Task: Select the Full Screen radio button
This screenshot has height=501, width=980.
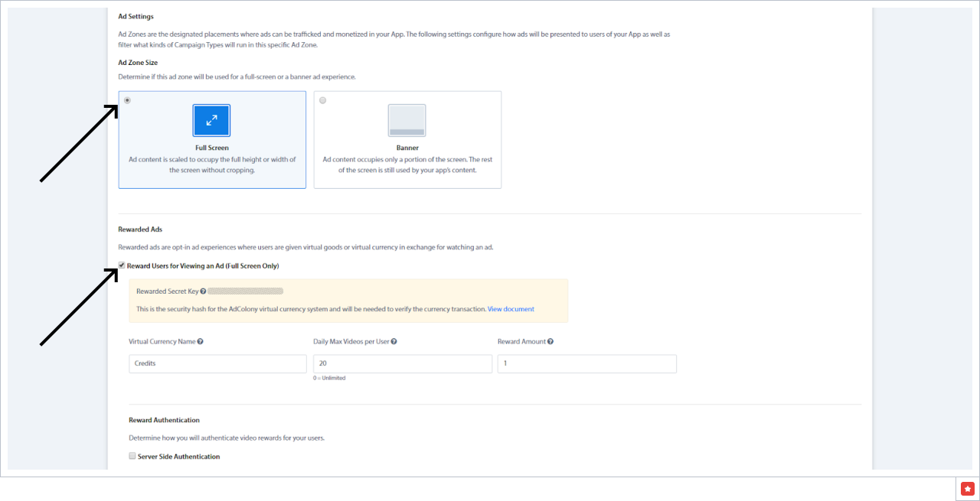Action: coord(127,100)
